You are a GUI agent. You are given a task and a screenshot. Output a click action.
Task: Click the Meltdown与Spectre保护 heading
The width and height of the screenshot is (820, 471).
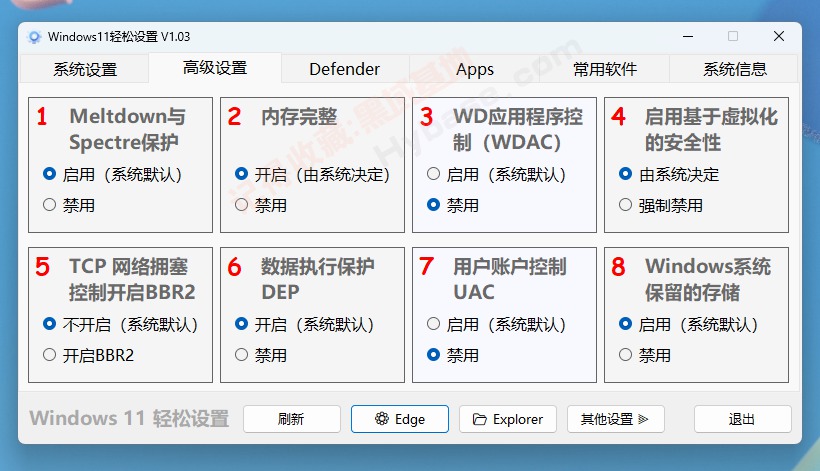click(127, 129)
